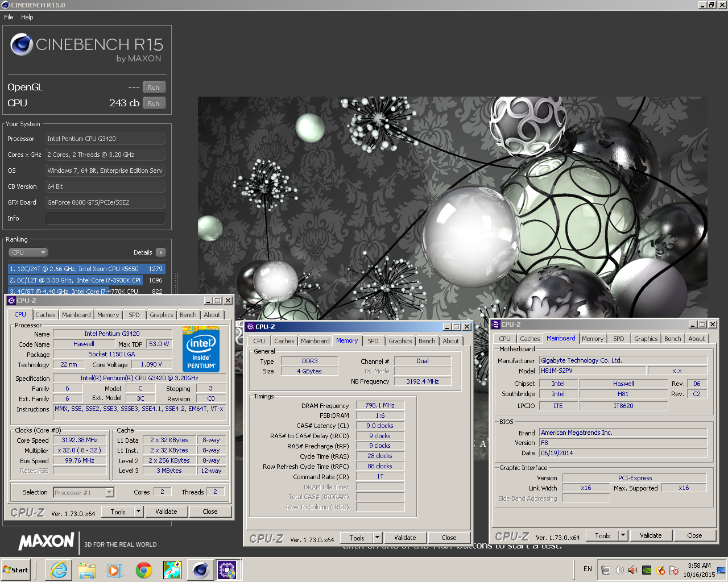
Task: Click Validate in left CPU-Z window
Action: tap(166, 512)
